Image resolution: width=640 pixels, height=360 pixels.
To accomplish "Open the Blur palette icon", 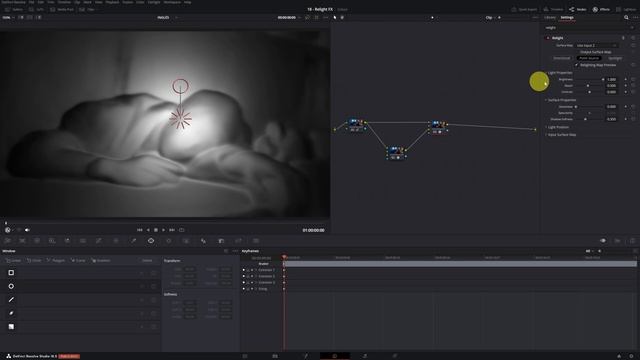I will pyautogui.click(x=203, y=241).
